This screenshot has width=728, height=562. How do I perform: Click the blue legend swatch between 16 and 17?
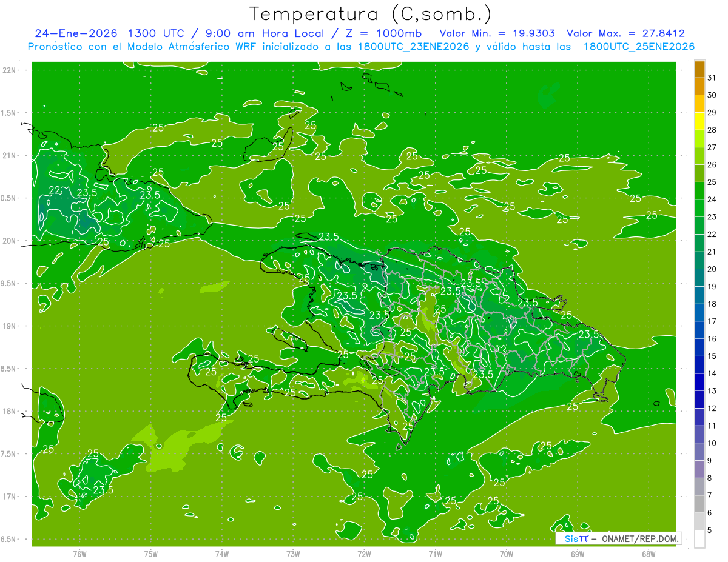(699, 330)
